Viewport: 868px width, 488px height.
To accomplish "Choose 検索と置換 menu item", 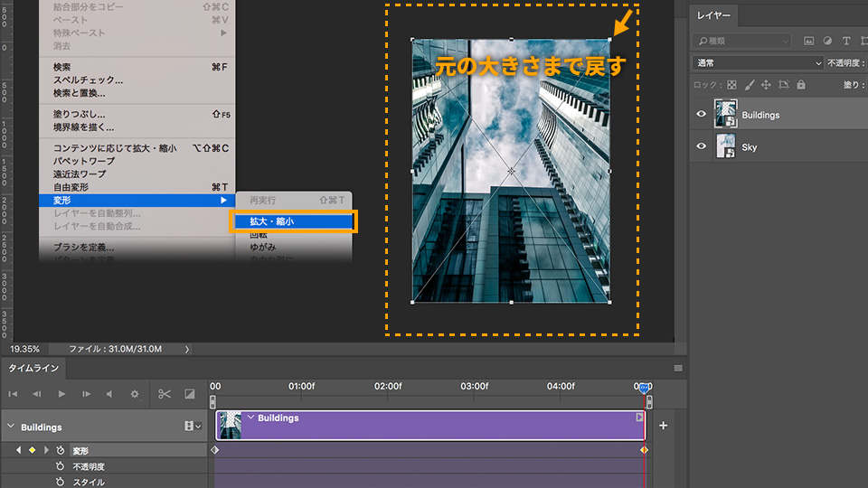I will [x=137, y=93].
